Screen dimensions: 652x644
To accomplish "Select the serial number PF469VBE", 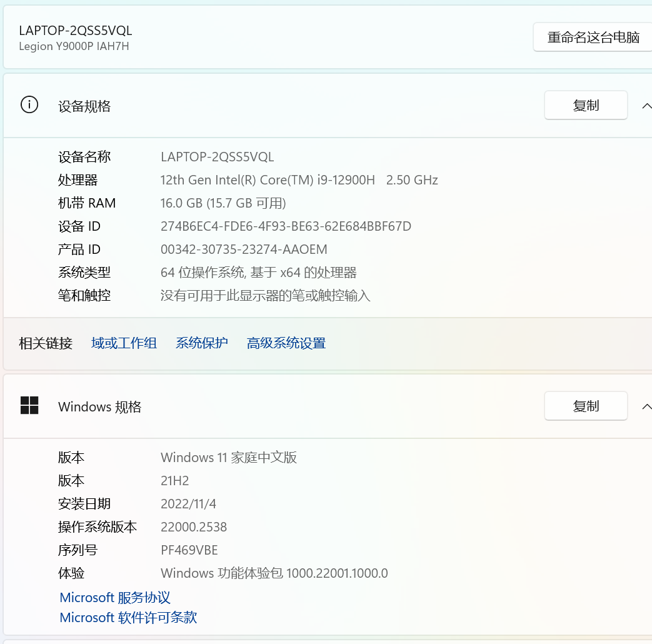I will pyautogui.click(x=189, y=550).
